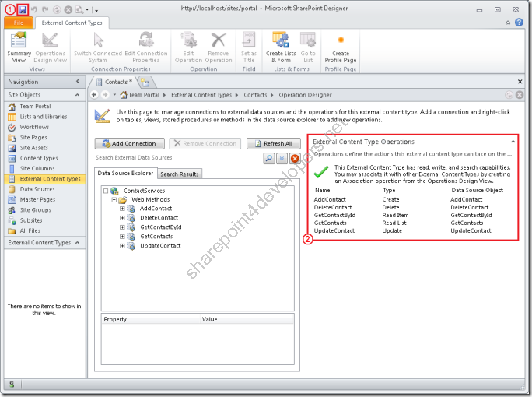Click the red clear search icon
Image resolution: width=532 pixels, height=397 pixels.
[295, 158]
